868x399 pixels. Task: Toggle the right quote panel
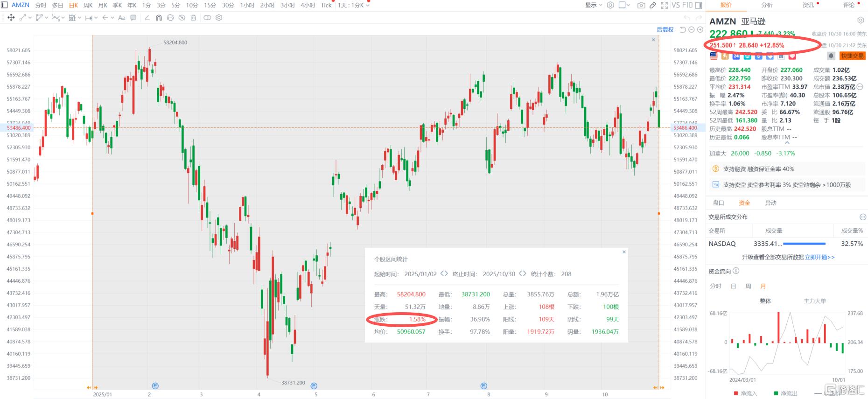coord(699,5)
